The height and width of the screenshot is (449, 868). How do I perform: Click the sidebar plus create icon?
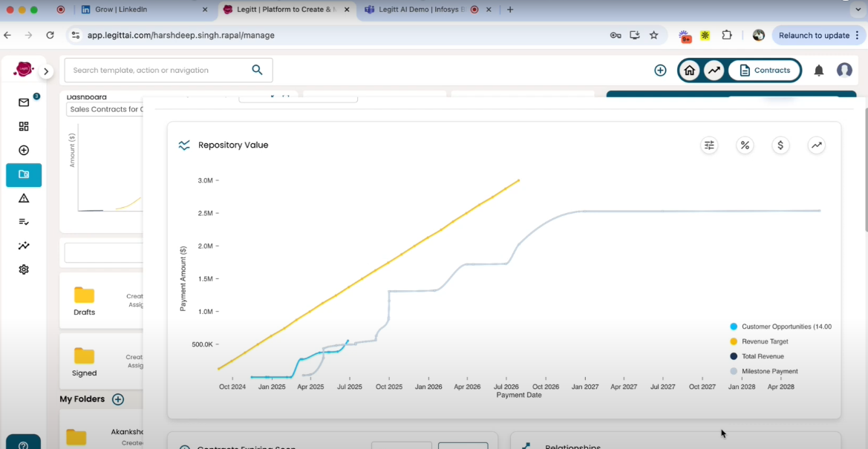tap(24, 150)
